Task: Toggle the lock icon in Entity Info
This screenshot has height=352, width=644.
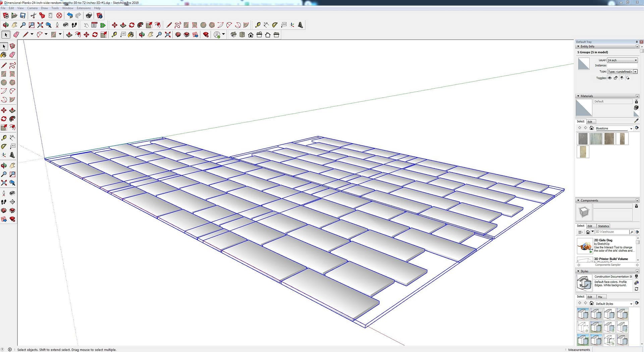Action: pos(615,78)
